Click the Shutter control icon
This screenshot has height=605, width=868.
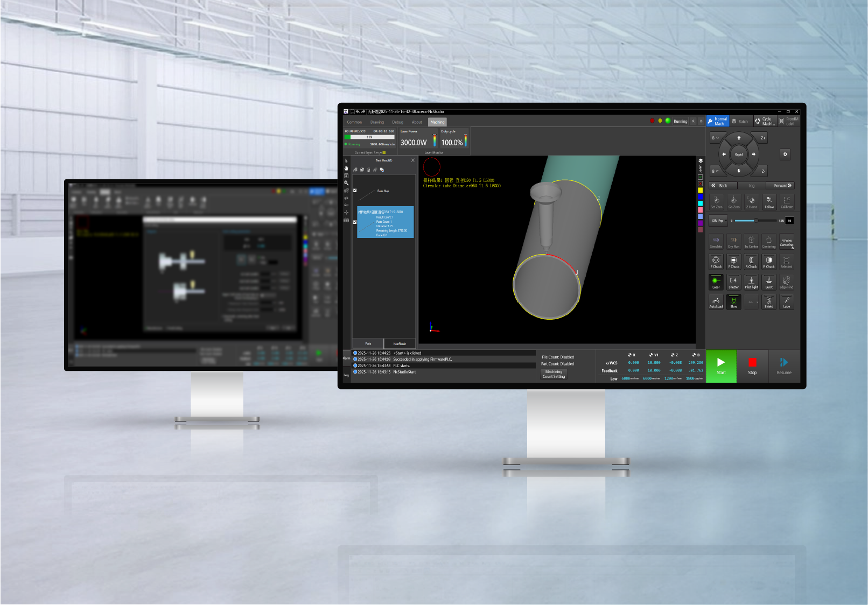coord(733,282)
